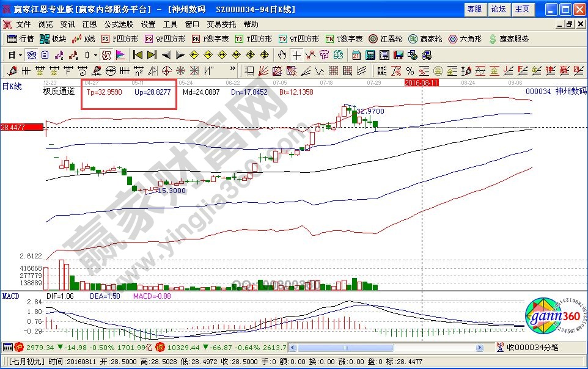Open the candlestick chart type dropdown arrow

(x=94, y=54)
